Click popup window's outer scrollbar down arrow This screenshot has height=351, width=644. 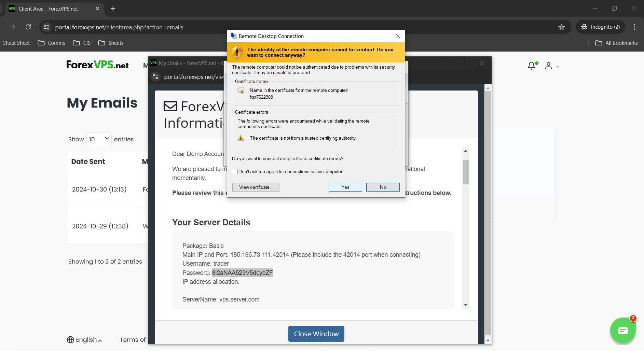tap(488, 340)
